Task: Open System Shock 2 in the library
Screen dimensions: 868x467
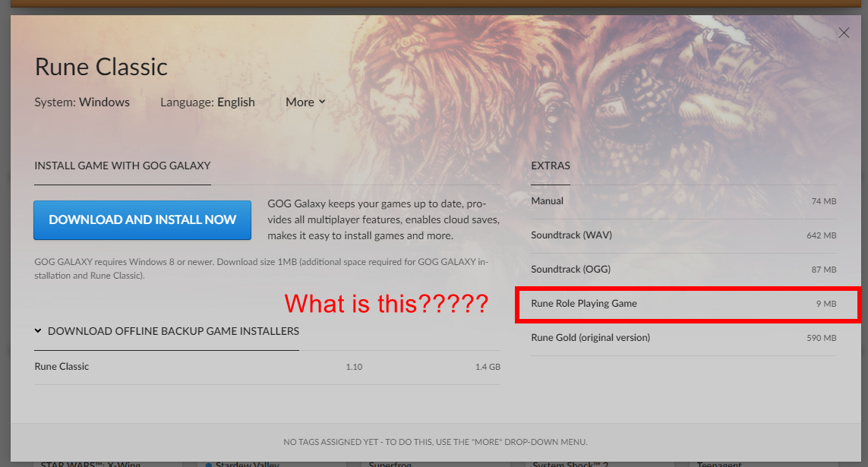Action: [570, 463]
